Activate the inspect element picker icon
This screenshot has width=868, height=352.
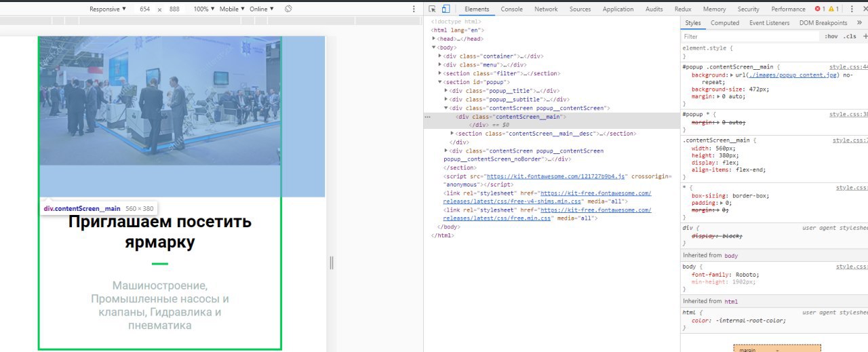pyautogui.click(x=433, y=9)
